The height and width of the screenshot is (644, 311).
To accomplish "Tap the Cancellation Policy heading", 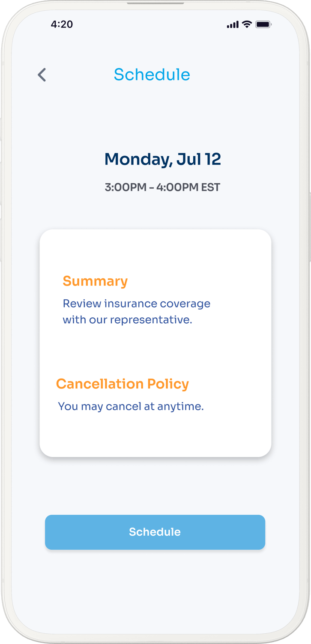I will pos(123,384).
